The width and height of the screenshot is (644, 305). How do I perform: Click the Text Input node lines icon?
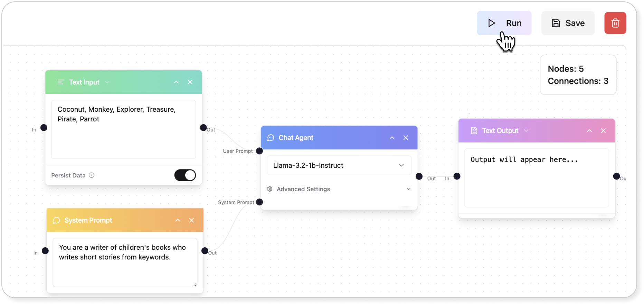pos(61,82)
